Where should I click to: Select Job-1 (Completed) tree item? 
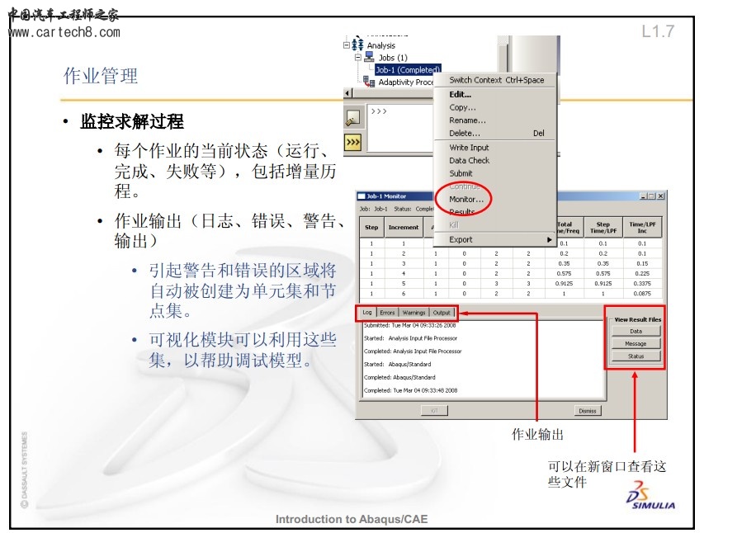coord(408,70)
